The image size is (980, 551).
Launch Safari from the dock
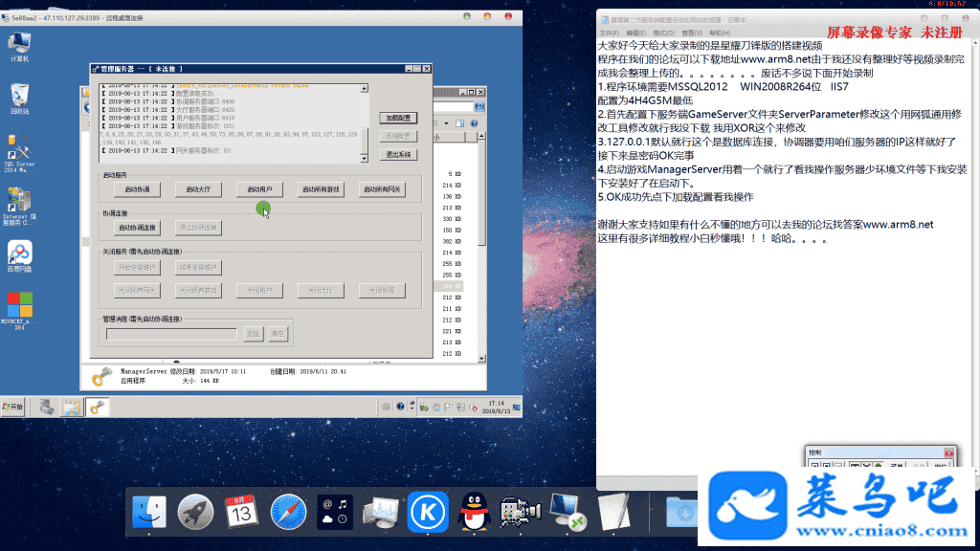point(289,514)
